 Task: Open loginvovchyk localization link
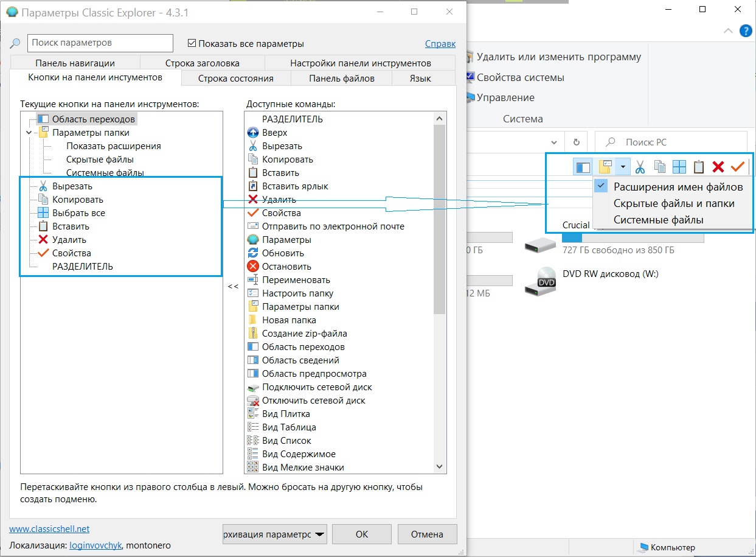95,545
